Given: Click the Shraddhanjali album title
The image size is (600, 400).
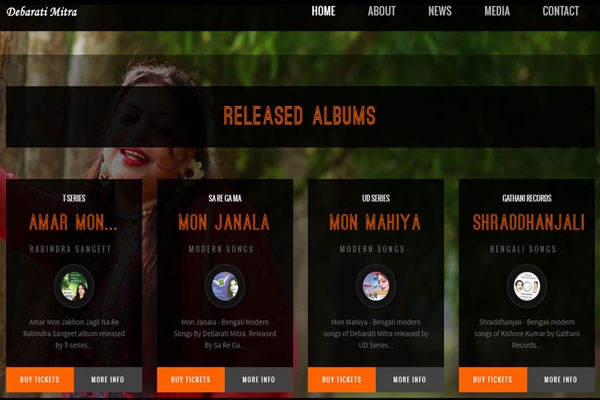Looking at the screenshot, I should click(528, 222).
